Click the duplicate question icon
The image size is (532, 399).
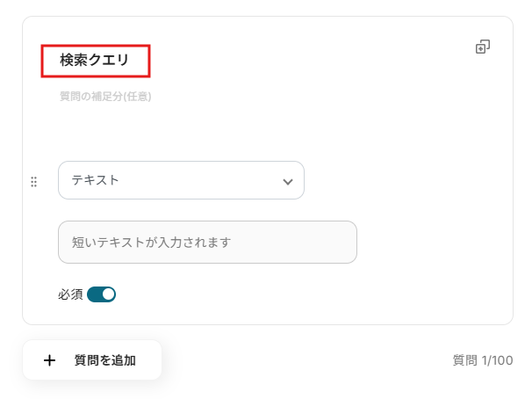[482, 47]
